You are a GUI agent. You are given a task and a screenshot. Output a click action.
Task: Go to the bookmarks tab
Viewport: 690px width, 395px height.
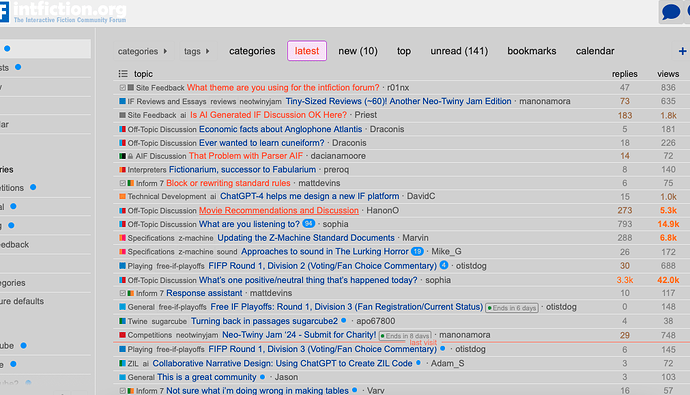[x=532, y=51]
